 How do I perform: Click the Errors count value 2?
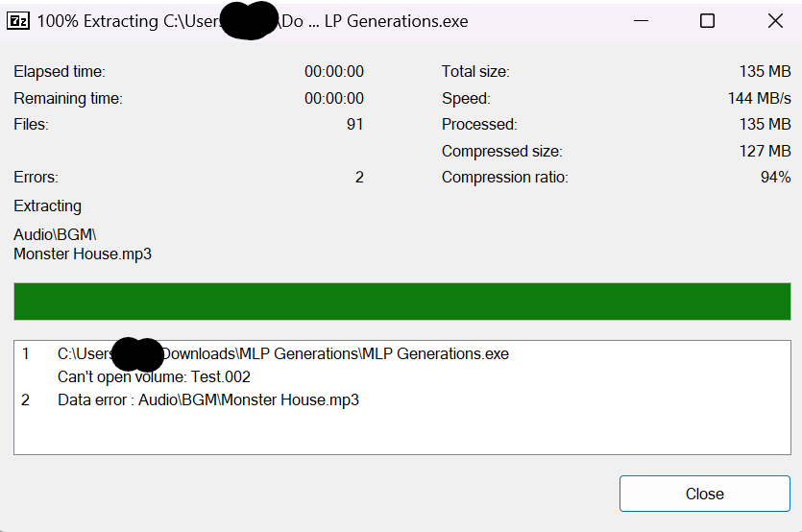coord(359,177)
